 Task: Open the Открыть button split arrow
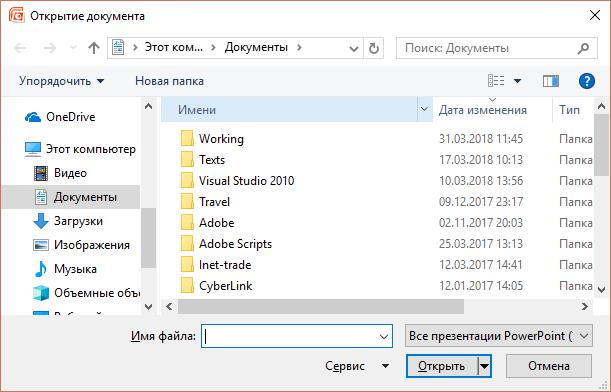[x=484, y=366]
